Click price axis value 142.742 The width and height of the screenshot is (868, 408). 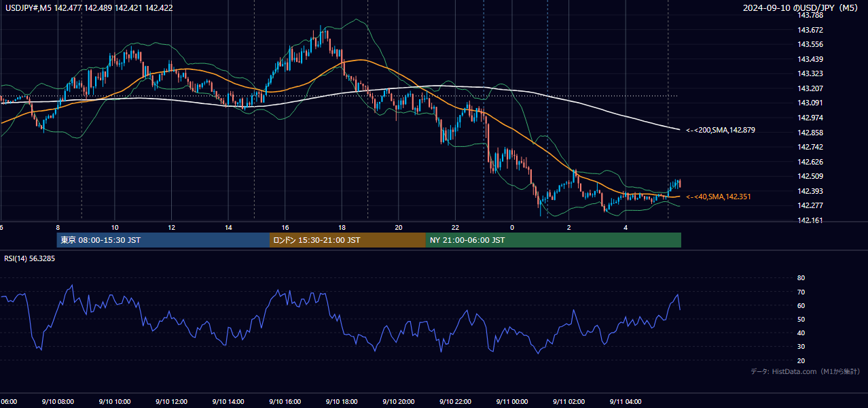pyautogui.click(x=811, y=147)
